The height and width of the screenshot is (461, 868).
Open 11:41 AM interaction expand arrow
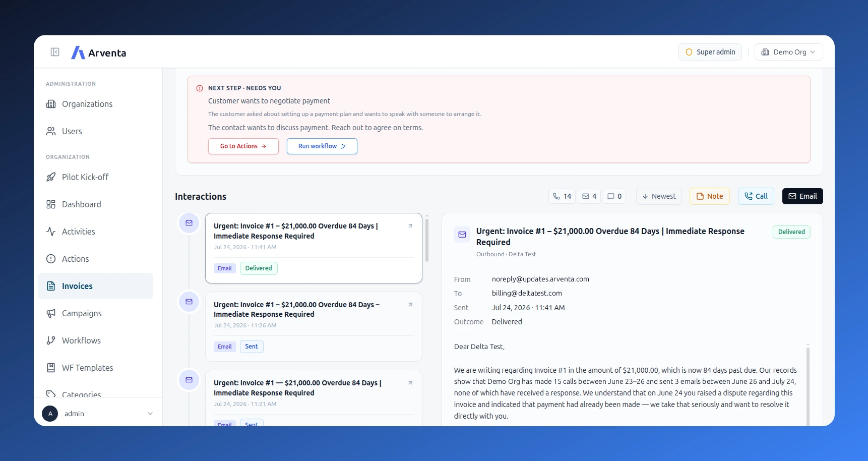(410, 226)
